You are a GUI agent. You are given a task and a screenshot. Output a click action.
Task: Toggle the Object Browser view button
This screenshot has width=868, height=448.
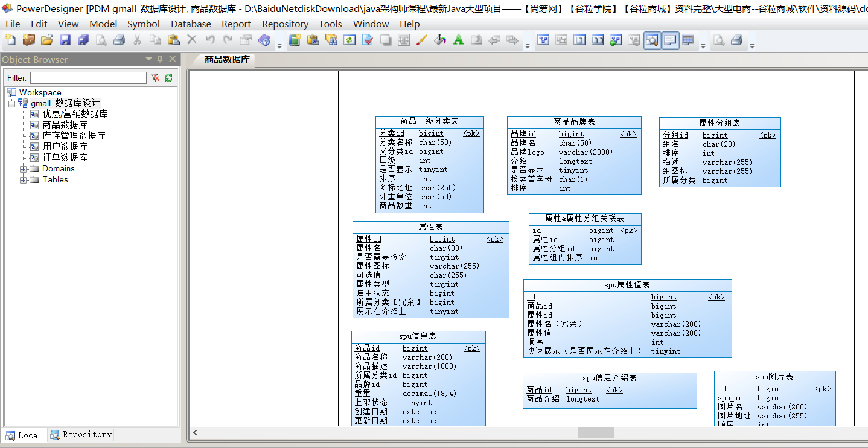pyautogui.click(x=652, y=40)
